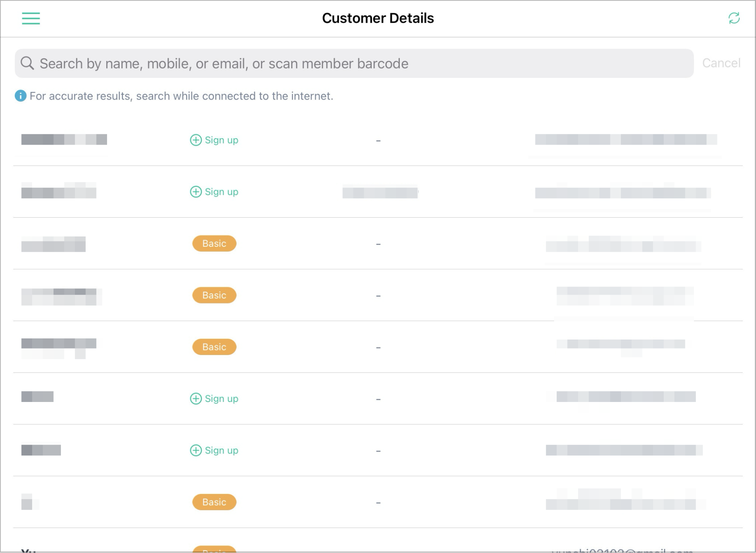
Task: Click the magnifier icon in search bar
Action: pos(27,63)
